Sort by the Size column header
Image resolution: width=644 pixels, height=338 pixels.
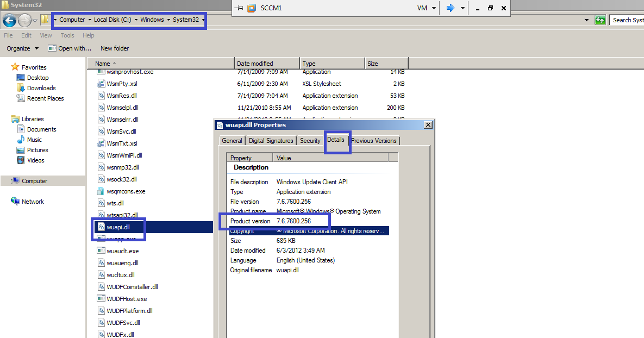click(386, 63)
